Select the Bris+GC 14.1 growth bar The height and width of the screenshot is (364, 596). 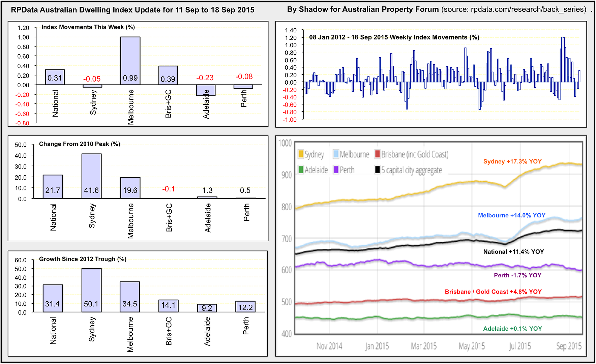pyautogui.click(x=169, y=306)
